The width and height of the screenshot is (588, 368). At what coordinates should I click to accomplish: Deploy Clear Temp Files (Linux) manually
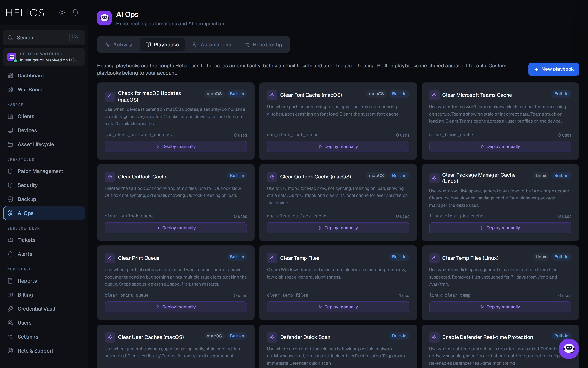pyautogui.click(x=500, y=307)
